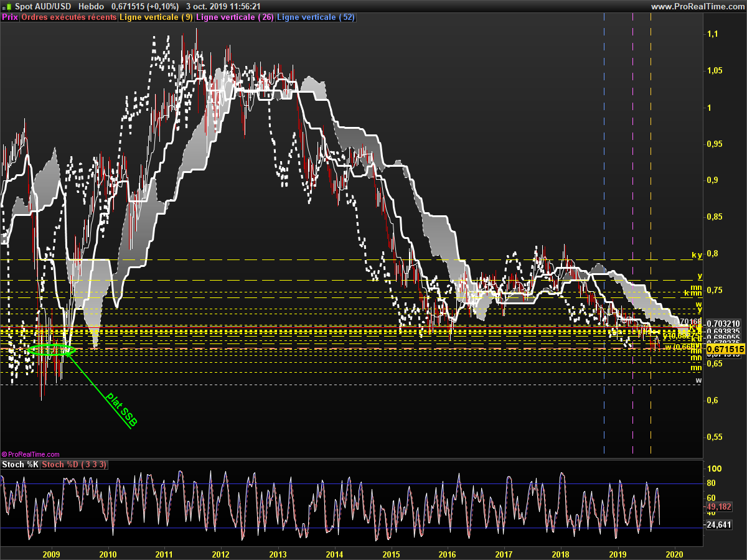
Task: Click the Hebdo timeframe label
Action: pos(91,6)
